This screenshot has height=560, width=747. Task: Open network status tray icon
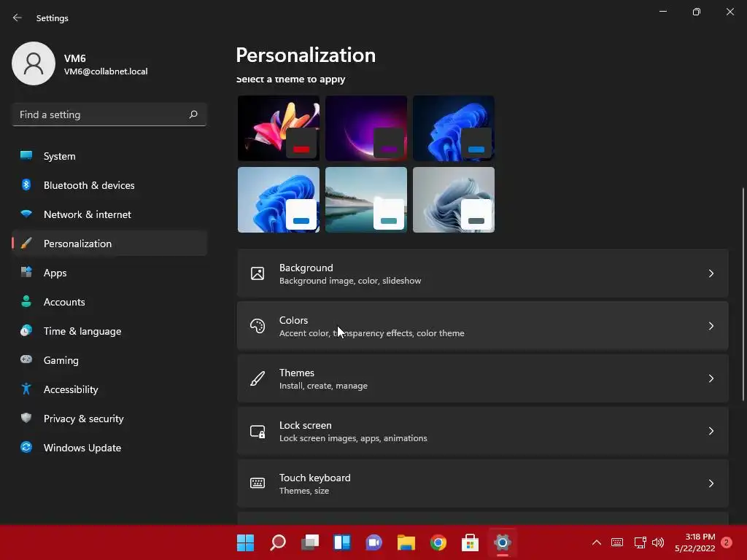click(x=640, y=542)
